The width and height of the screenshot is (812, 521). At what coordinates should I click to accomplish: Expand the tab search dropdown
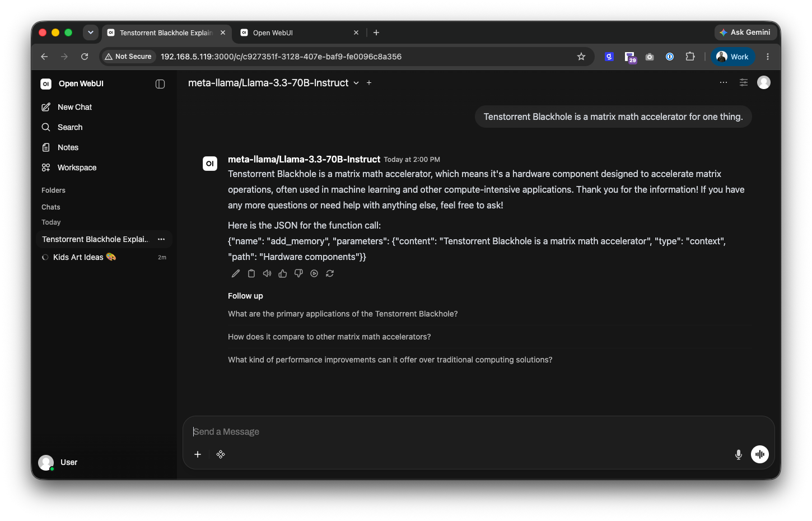point(91,32)
